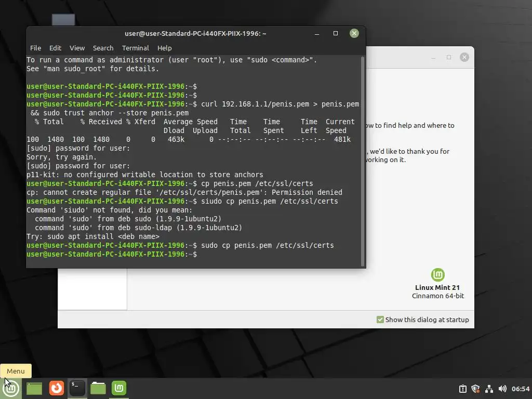532x399 pixels.
Task: Click the Linux Mint logo in Welcome window
Action: click(x=437, y=275)
